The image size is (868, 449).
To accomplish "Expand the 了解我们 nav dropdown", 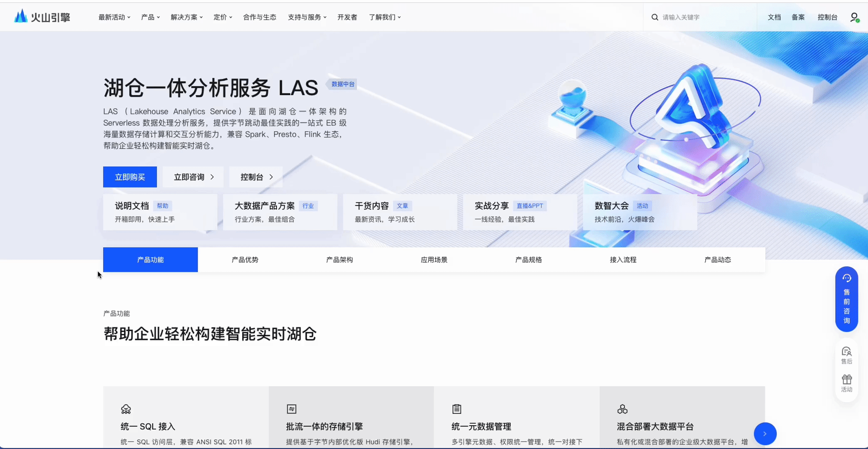I will pyautogui.click(x=385, y=17).
